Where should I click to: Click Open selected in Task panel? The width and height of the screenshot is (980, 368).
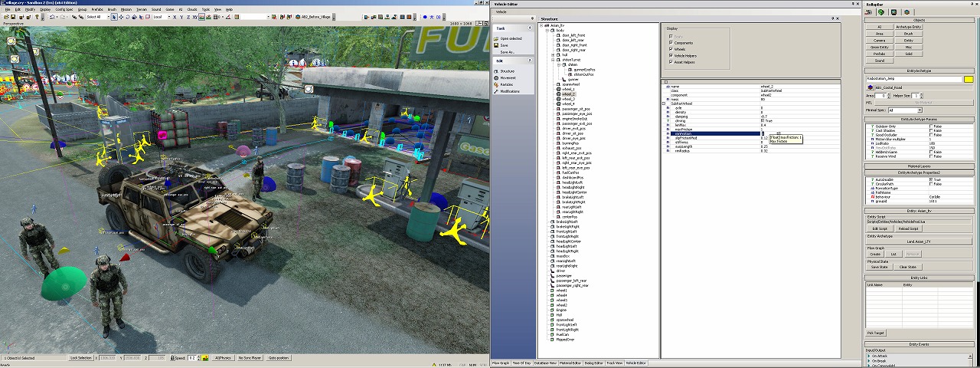(x=511, y=38)
